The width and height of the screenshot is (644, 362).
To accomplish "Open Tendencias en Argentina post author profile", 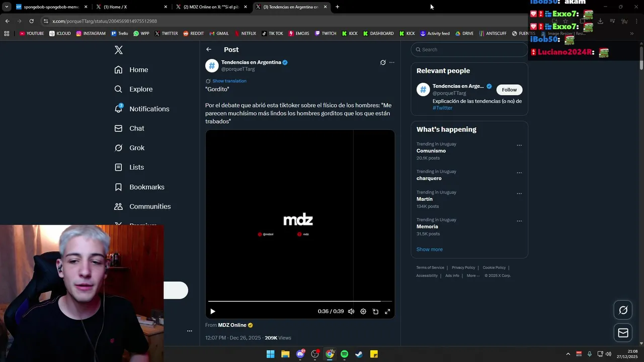I will (251, 62).
